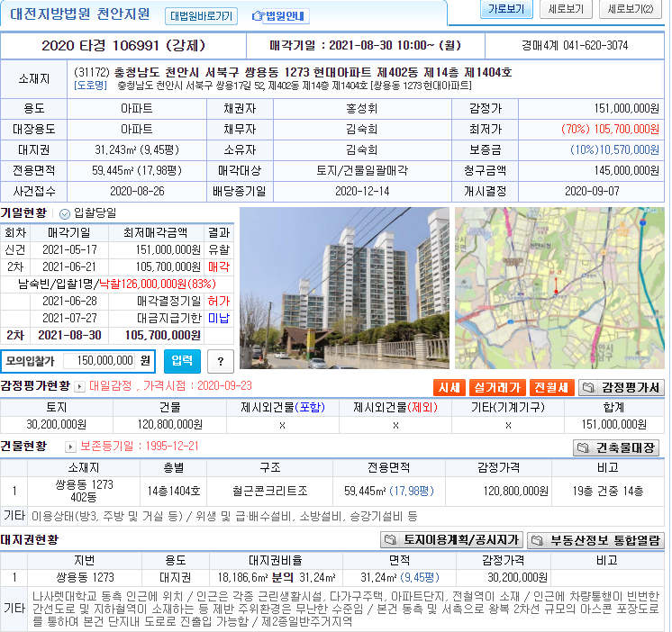This screenshot has width=672, height=632.
Task: Click the 철근콘크리트조 structure cell
Action: tap(270, 492)
